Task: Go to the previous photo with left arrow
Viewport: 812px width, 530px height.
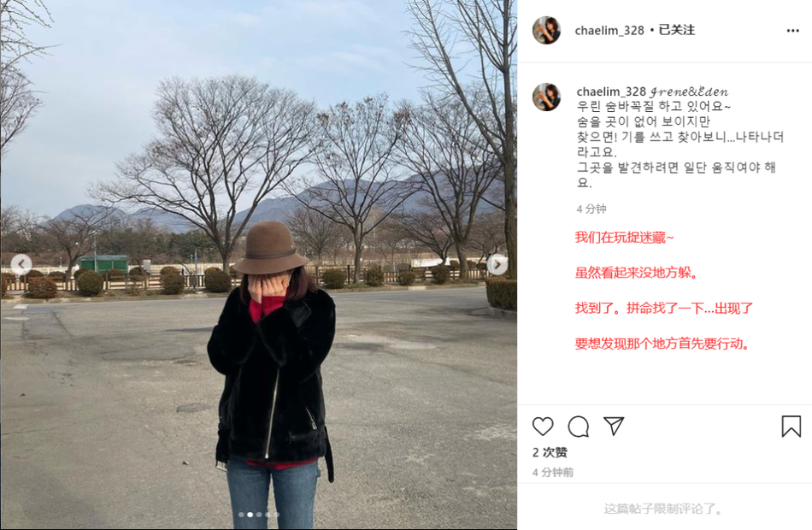Action: pyautogui.click(x=21, y=265)
